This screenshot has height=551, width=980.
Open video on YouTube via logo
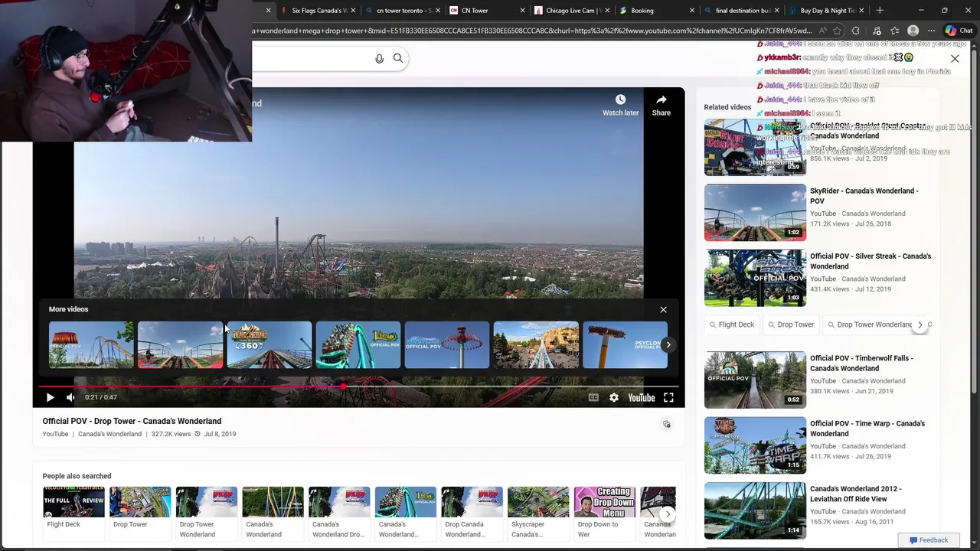642,397
